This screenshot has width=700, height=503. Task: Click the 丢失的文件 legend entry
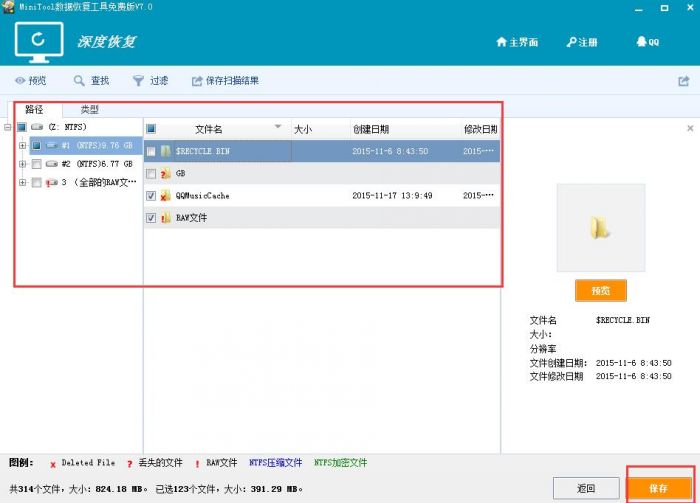[155, 463]
